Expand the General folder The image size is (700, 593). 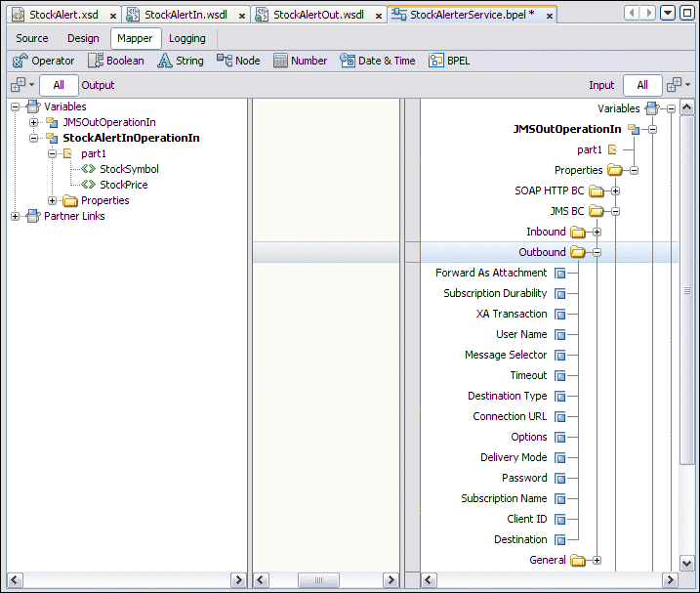coord(597,560)
